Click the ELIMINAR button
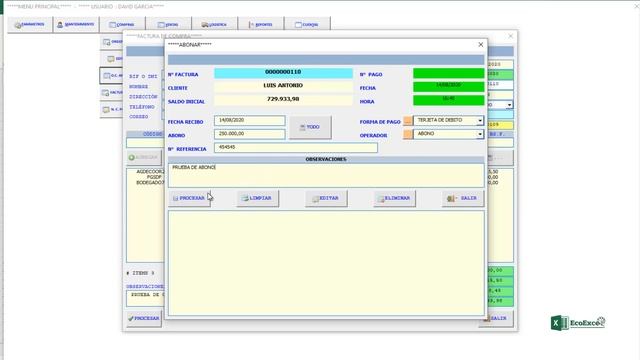 [x=394, y=198]
